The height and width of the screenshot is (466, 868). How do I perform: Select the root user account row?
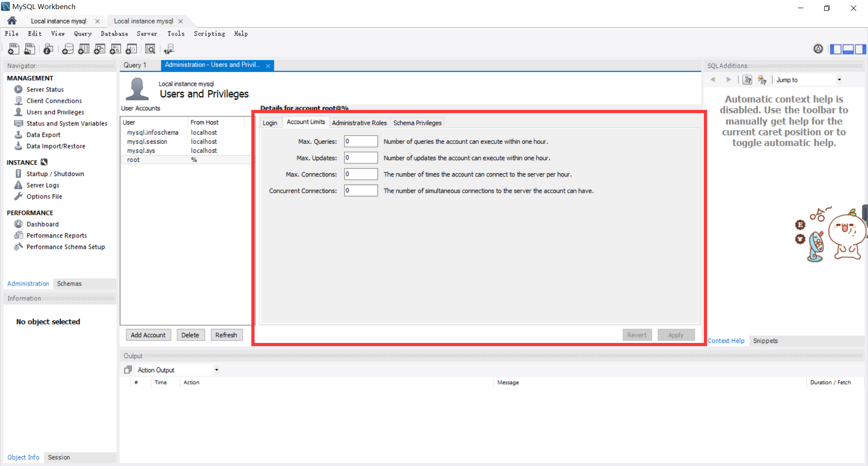point(185,160)
